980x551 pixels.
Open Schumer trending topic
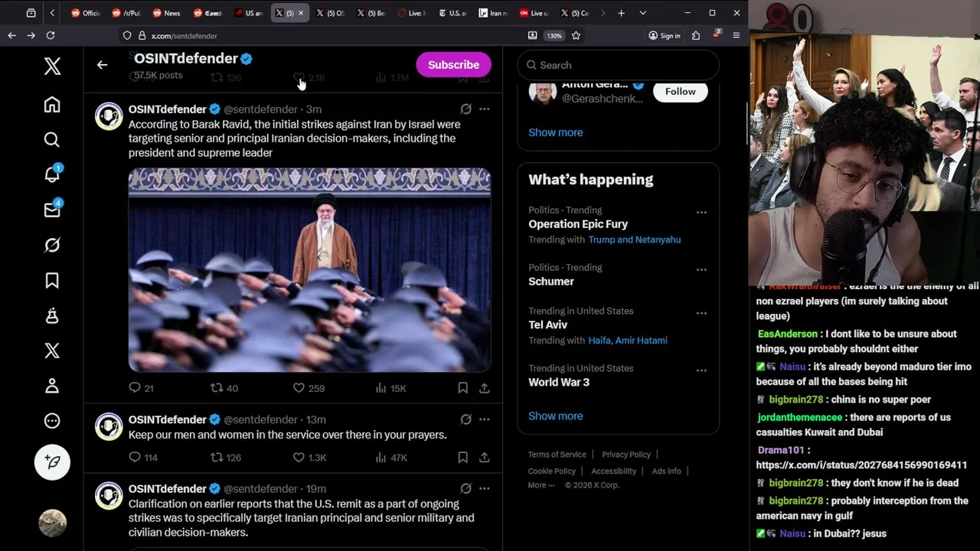click(551, 282)
